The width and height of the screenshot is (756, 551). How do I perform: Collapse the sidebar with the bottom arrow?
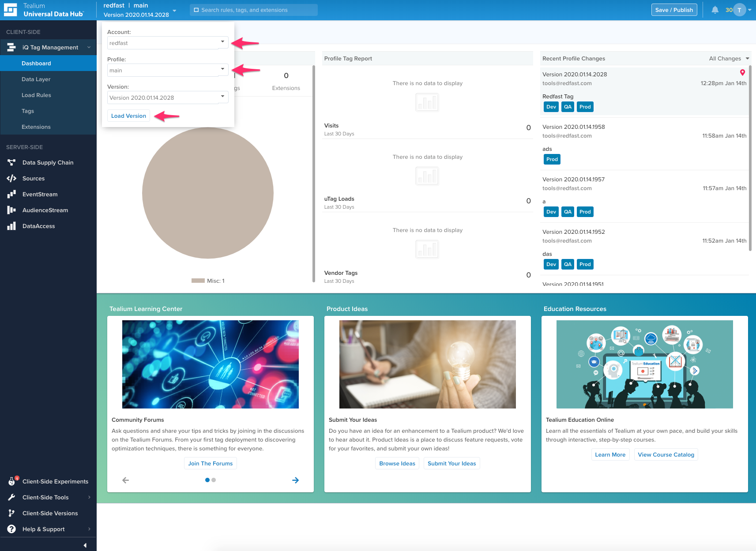click(x=85, y=545)
